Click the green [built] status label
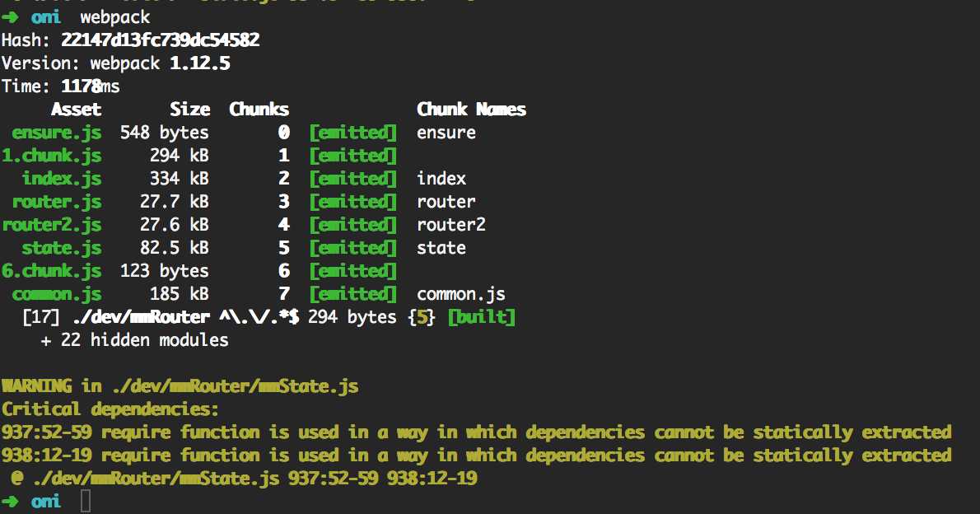 click(481, 317)
